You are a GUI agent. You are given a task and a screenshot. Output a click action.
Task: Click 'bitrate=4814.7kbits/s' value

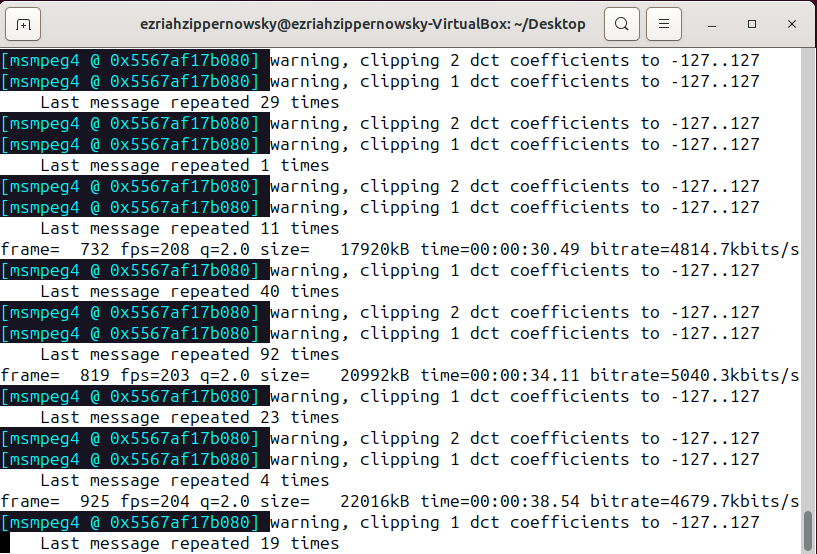695,249
